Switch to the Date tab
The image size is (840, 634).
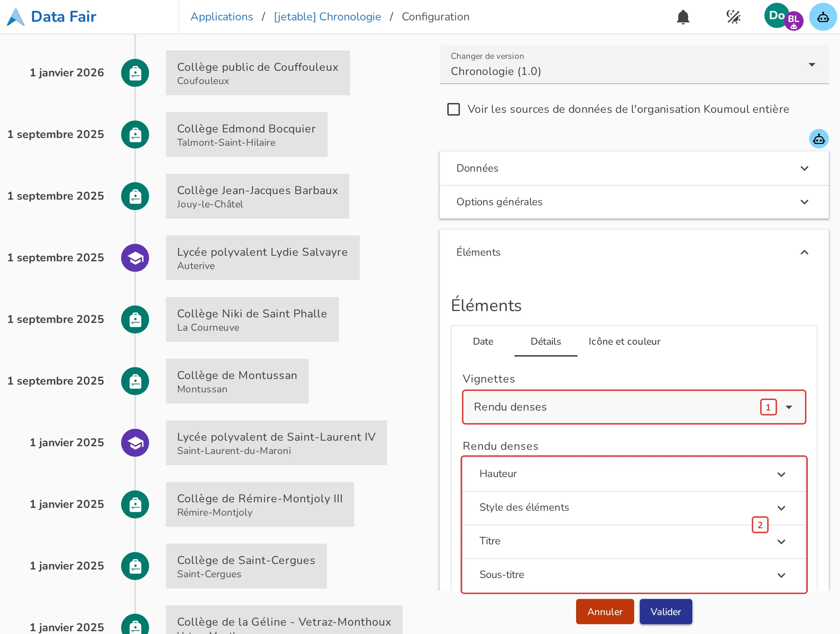[483, 341]
